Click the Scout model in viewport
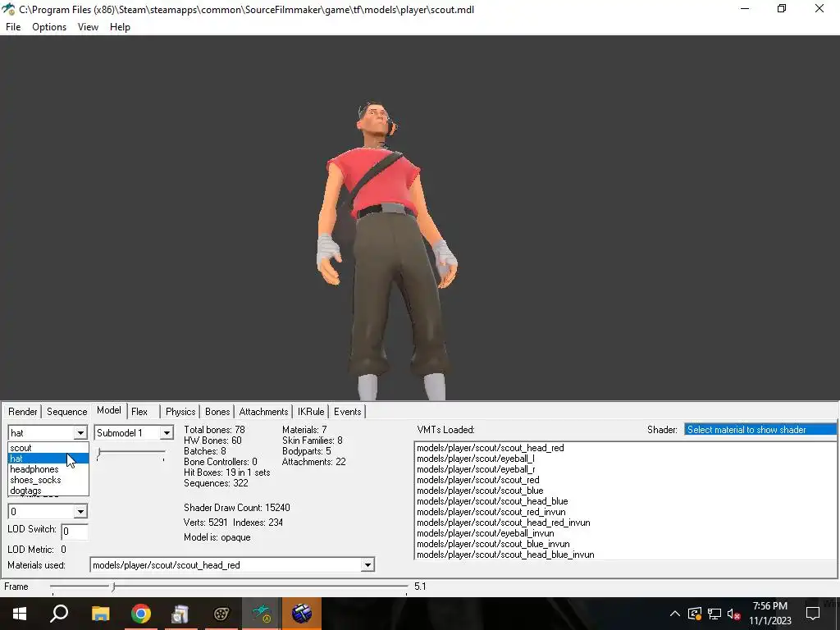 click(386, 250)
